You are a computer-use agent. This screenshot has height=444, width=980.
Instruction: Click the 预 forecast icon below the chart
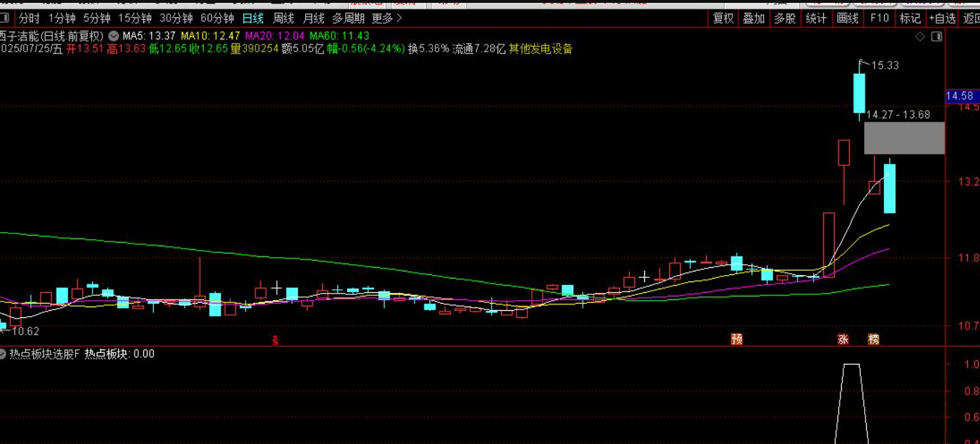(x=736, y=337)
